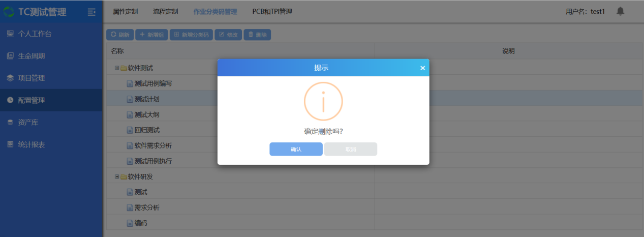This screenshot has height=237, width=644.
Task: Click document icon beside 编码
Action: 130,223
